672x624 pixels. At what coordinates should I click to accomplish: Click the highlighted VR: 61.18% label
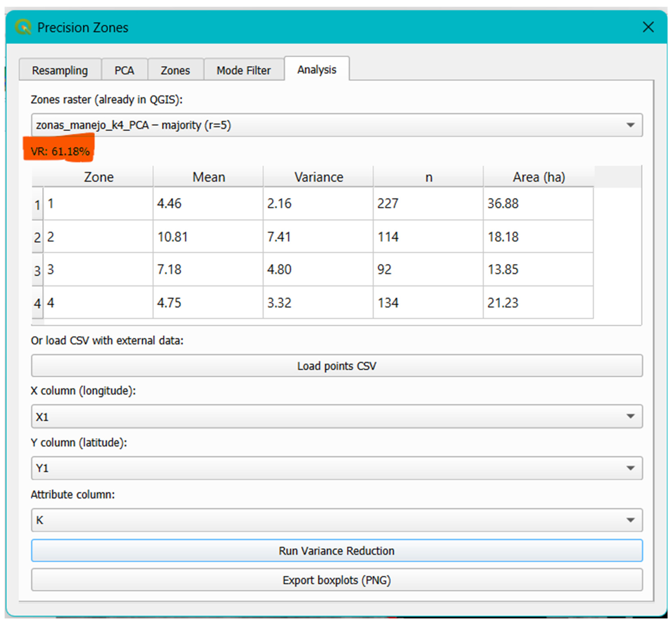60,151
